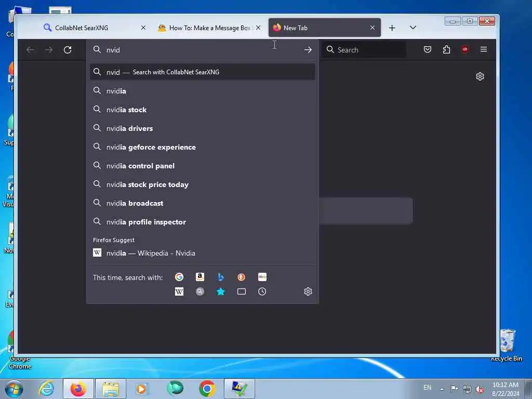Screen dimensions: 532x399
Task: Expand the list all tabs chevron
Action: [413, 28]
